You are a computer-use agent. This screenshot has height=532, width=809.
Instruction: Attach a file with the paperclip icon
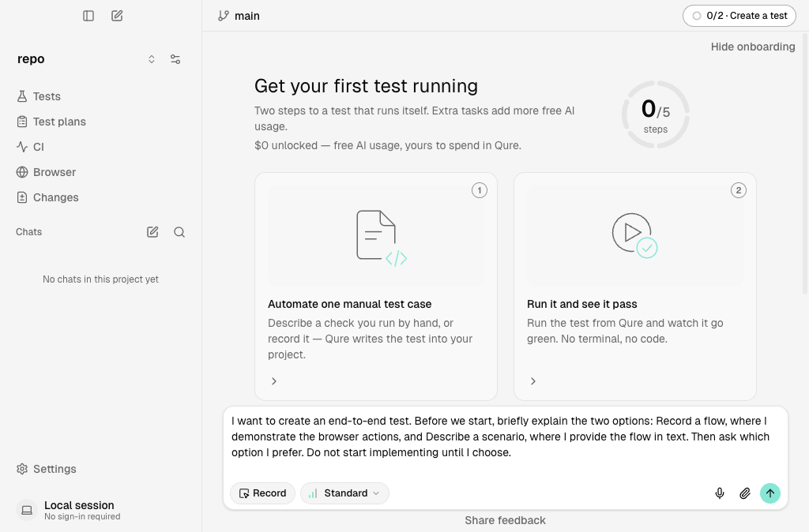tap(744, 494)
